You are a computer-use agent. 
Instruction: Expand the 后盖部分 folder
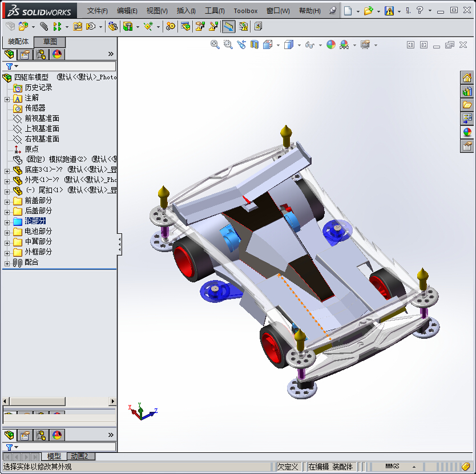[x=7, y=212]
